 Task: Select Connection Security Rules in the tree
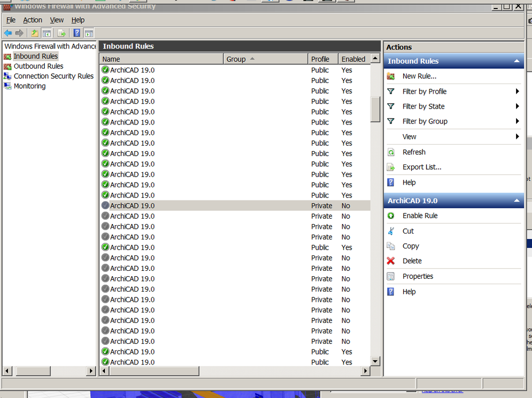(54, 76)
